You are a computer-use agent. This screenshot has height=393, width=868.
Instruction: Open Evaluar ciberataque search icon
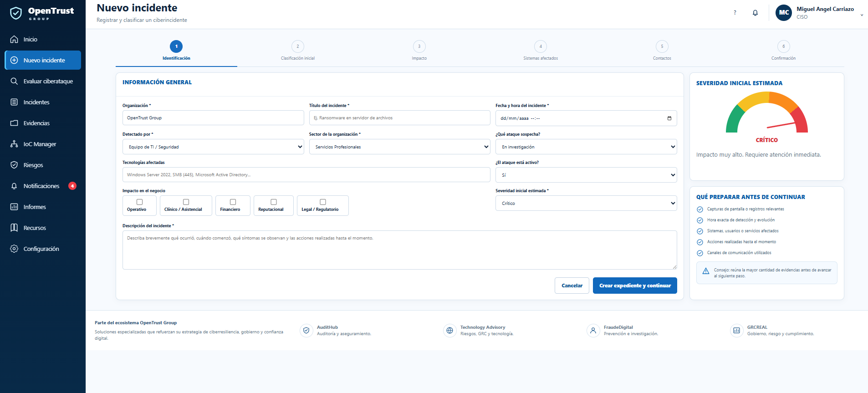pos(14,81)
